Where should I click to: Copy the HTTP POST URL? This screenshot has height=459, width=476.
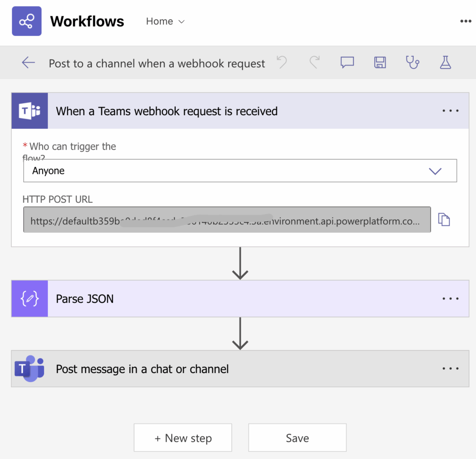[x=444, y=220]
